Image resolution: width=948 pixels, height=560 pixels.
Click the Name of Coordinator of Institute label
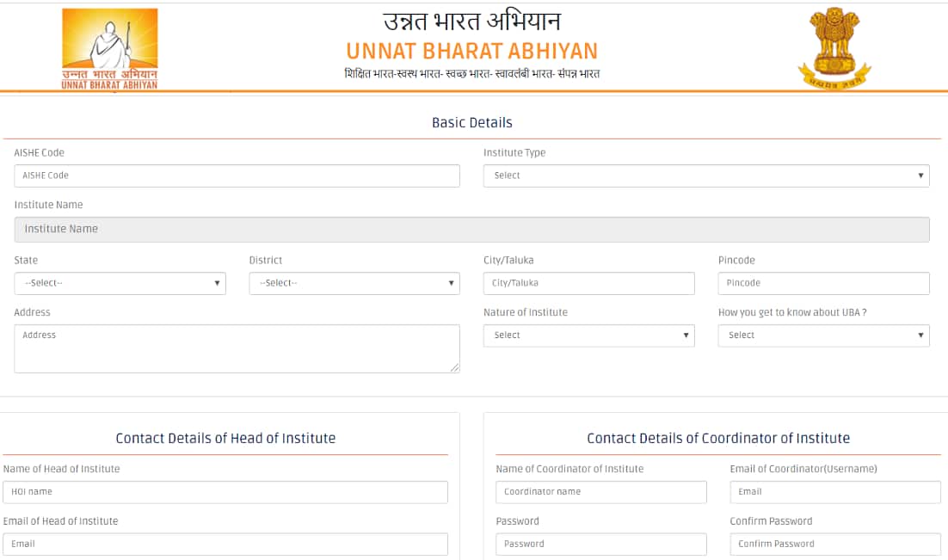click(569, 469)
